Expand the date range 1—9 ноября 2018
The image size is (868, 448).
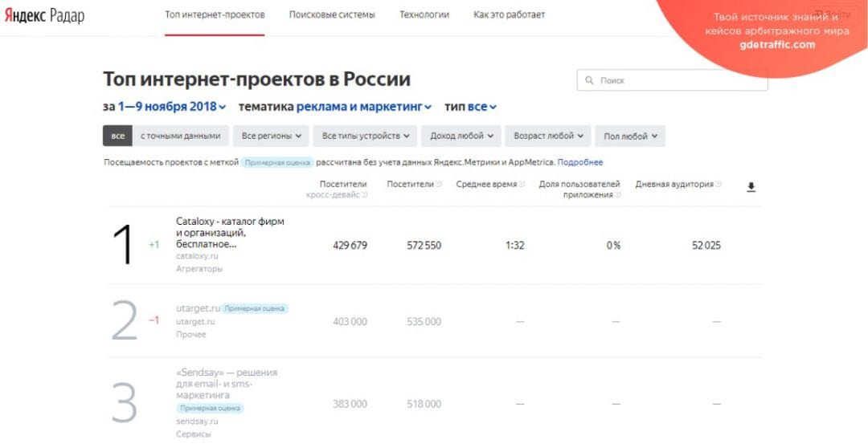(x=172, y=107)
